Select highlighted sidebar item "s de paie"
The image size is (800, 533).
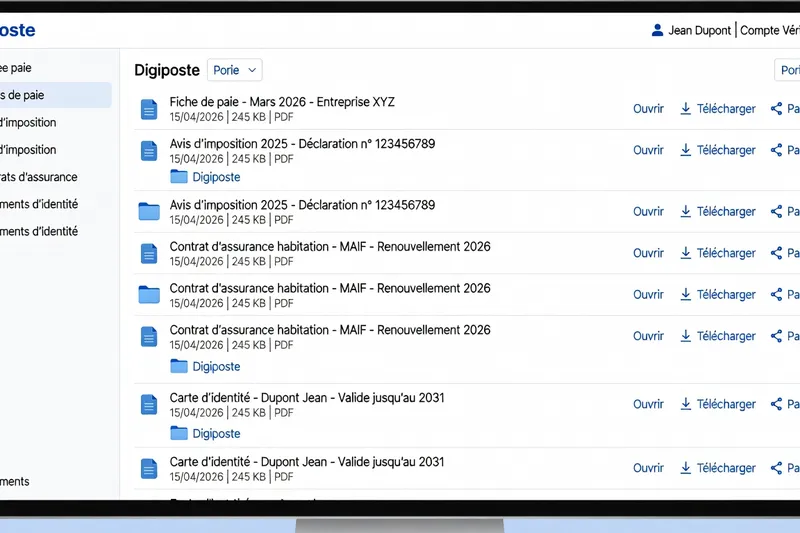[56, 95]
